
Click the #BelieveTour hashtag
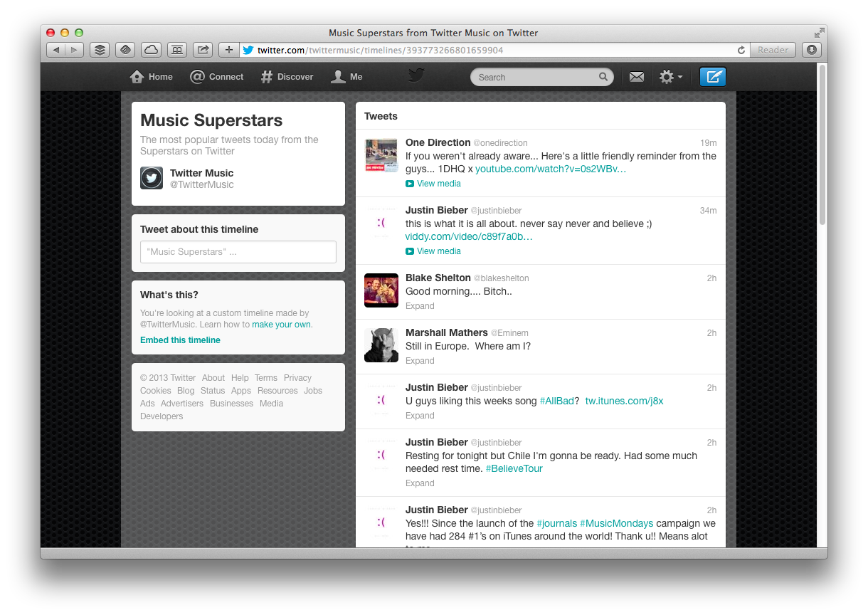point(514,468)
